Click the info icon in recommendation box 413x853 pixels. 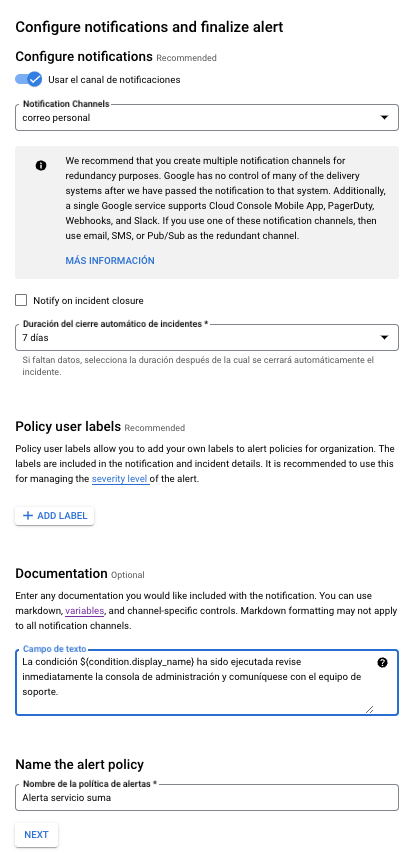[x=41, y=165]
